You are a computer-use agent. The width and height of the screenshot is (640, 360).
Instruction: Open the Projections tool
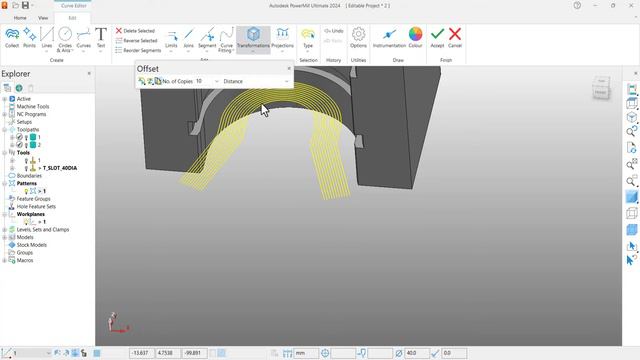tap(282, 40)
